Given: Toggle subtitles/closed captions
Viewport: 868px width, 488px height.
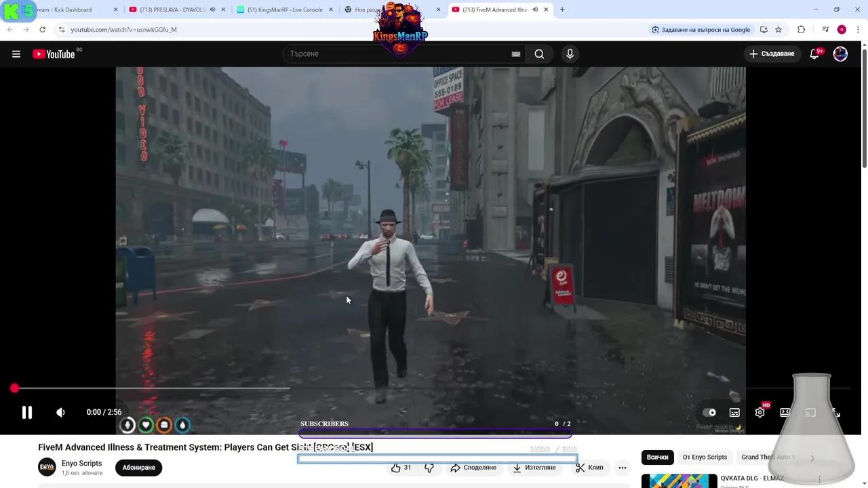Looking at the screenshot, I should tap(734, 412).
